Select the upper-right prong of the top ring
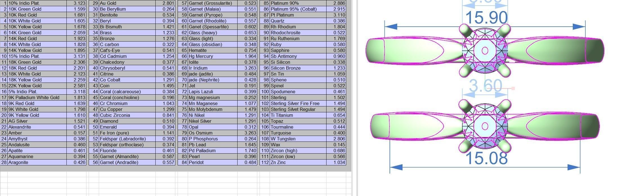 tap(504, 29)
